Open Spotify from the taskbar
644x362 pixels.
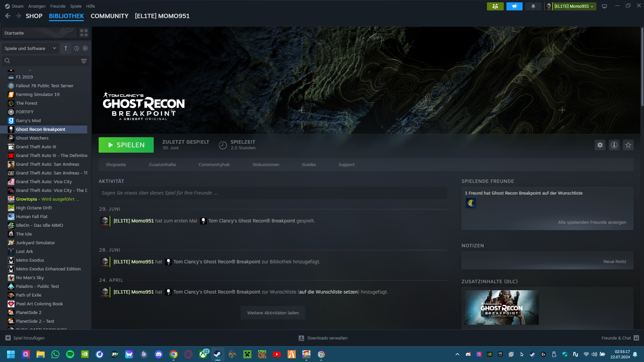(x=70, y=354)
